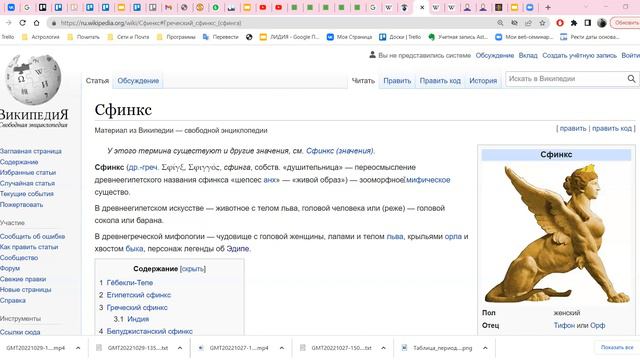Hide the contents via скрыть toggle
The width and height of the screenshot is (640, 360).
(193, 269)
